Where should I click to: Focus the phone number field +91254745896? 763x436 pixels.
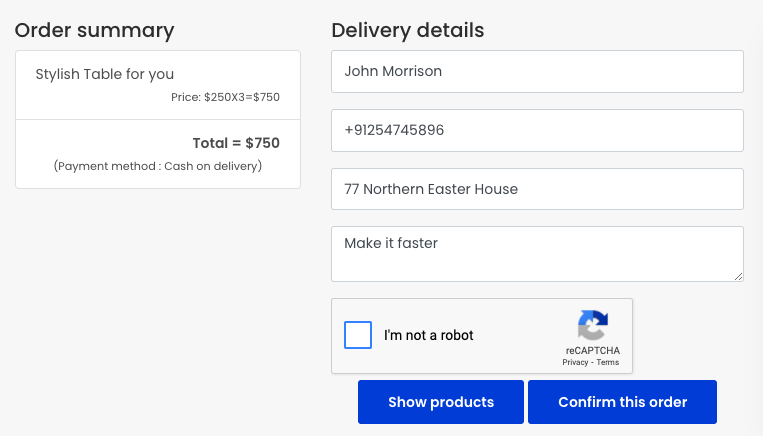point(537,130)
